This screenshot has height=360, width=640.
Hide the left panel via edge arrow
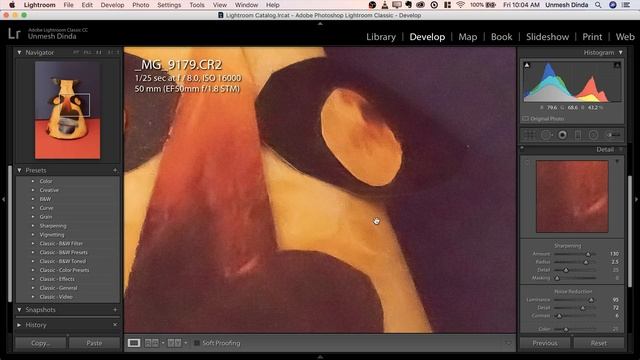3,200
